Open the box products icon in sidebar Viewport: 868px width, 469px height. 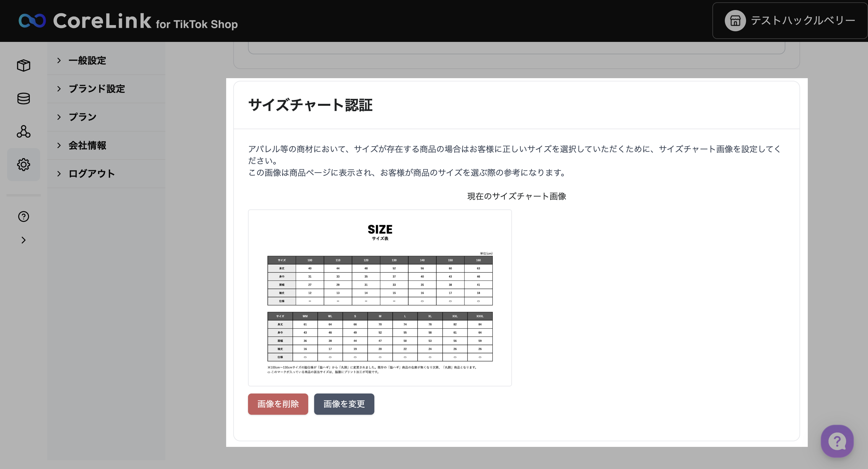pos(24,65)
